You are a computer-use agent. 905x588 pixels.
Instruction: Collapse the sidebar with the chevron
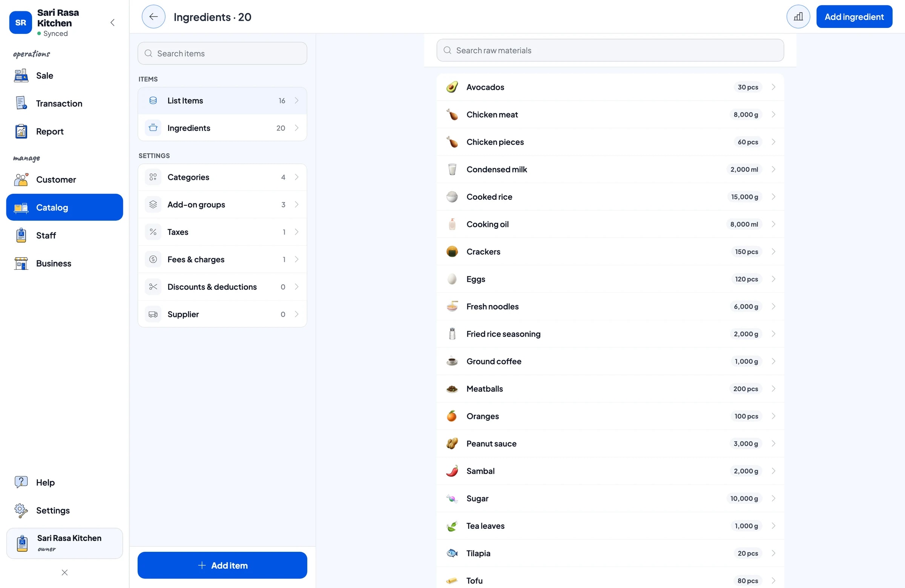click(x=112, y=23)
